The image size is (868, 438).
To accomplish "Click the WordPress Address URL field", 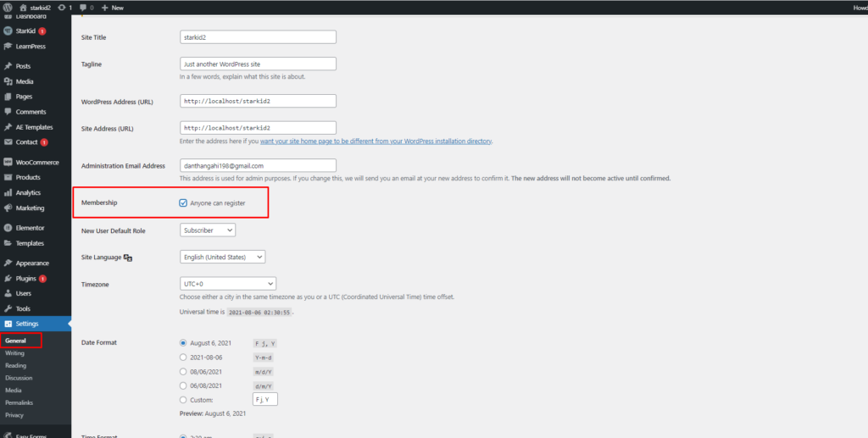I will point(258,101).
